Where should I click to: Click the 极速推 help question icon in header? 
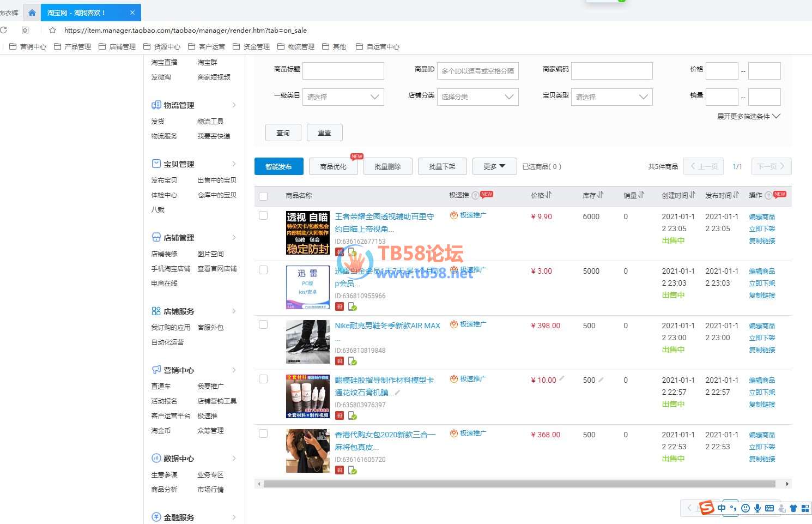click(x=475, y=195)
